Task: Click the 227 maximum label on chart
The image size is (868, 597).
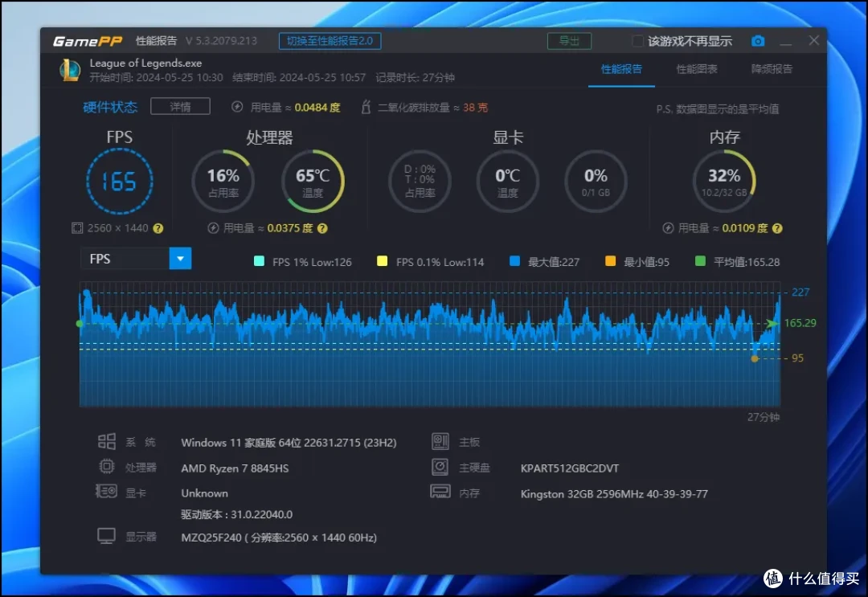Action: click(x=800, y=292)
